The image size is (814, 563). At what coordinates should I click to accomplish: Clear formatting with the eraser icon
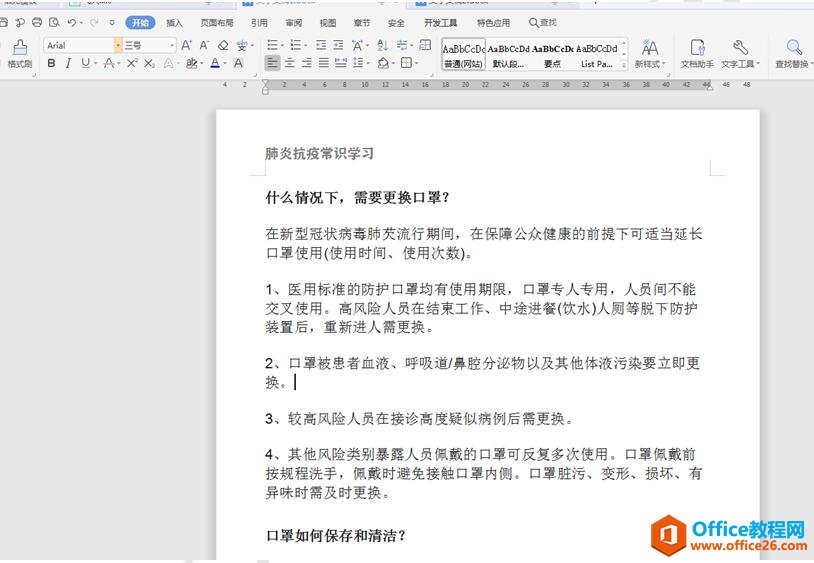(x=223, y=45)
